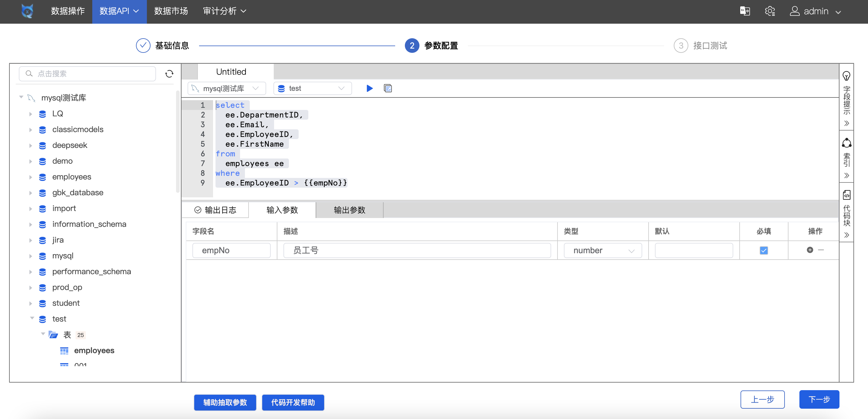
Task: Uncheck the required checkbox for empNo
Action: point(764,250)
